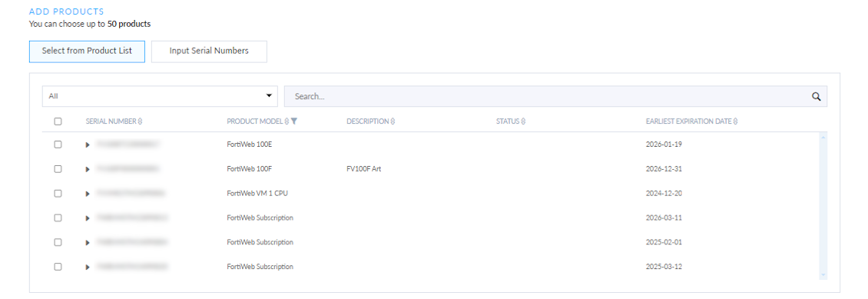Screen dimensions: 868x299
Task: Click the 2026-03-11 expiration date
Action: 664,218
